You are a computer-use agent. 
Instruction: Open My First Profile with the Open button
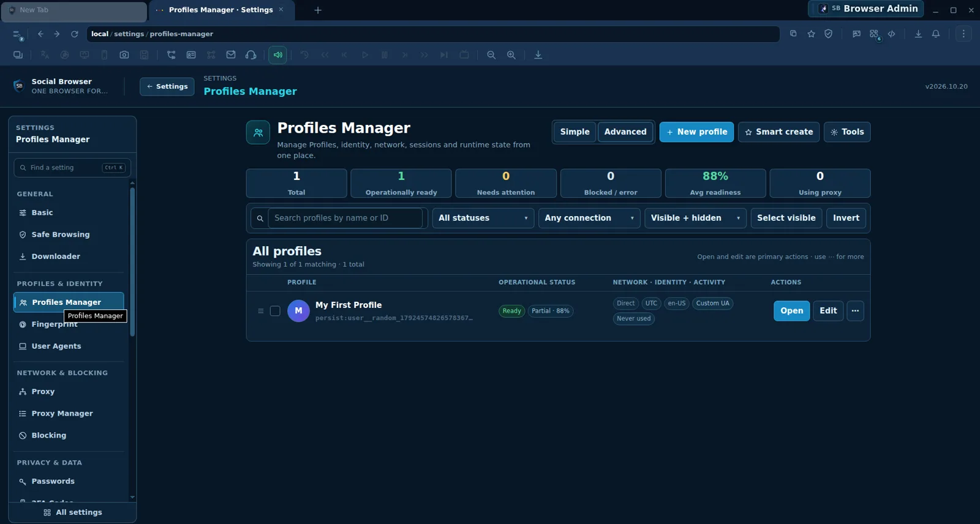791,311
